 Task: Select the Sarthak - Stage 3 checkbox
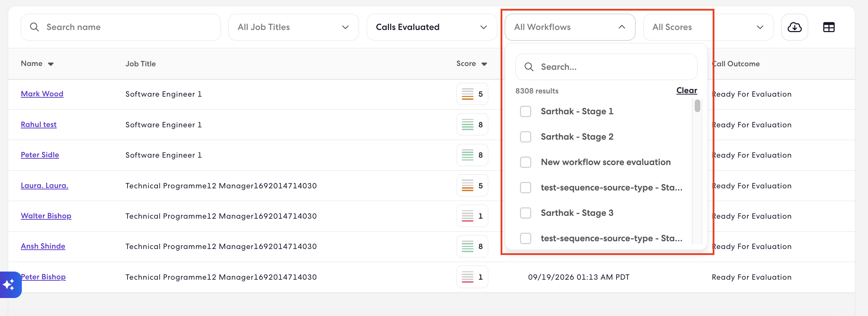coord(526,213)
